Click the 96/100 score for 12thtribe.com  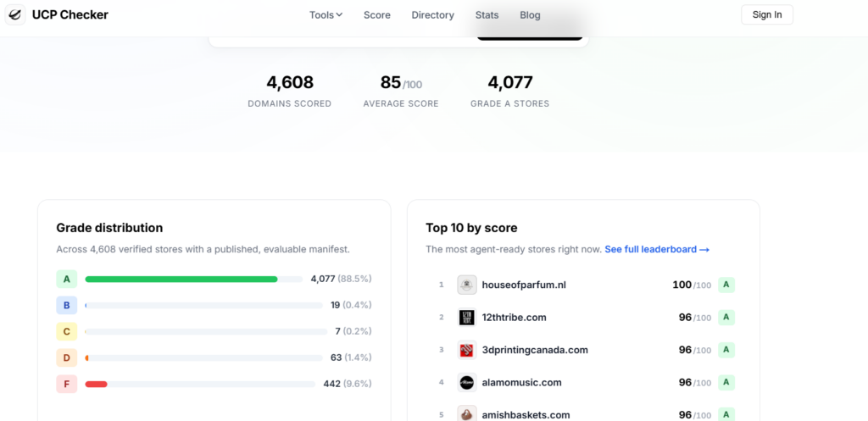click(x=695, y=318)
